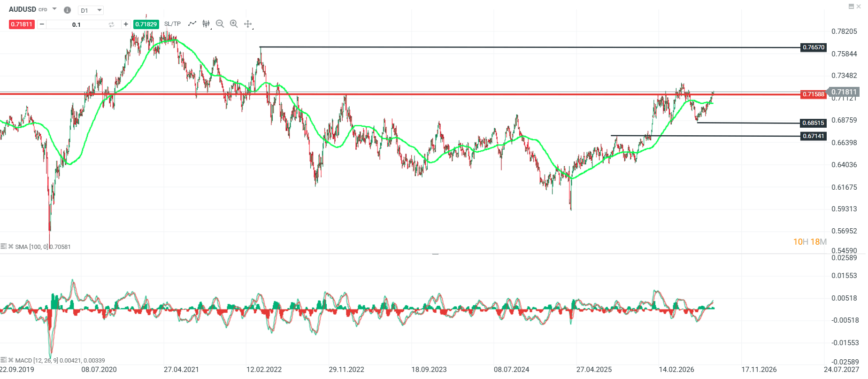The width and height of the screenshot is (868, 379).
Task: Click the 27.04.2021 date axis label
Action: coord(181,370)
